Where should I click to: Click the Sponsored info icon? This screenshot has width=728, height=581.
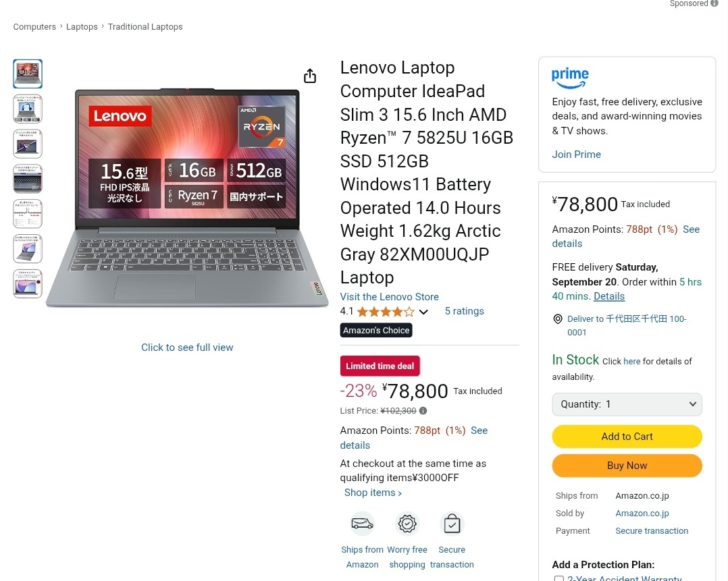(x=714, y=4)
